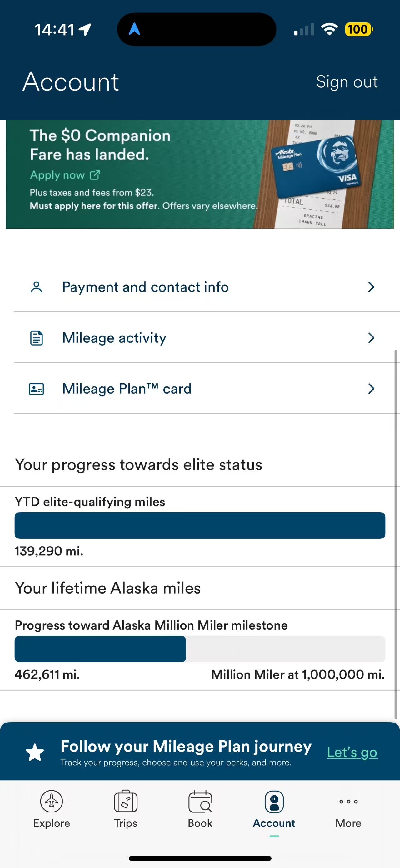Select the Account profile icon
The image size is (400, 868).
click(x=274, y=802)
